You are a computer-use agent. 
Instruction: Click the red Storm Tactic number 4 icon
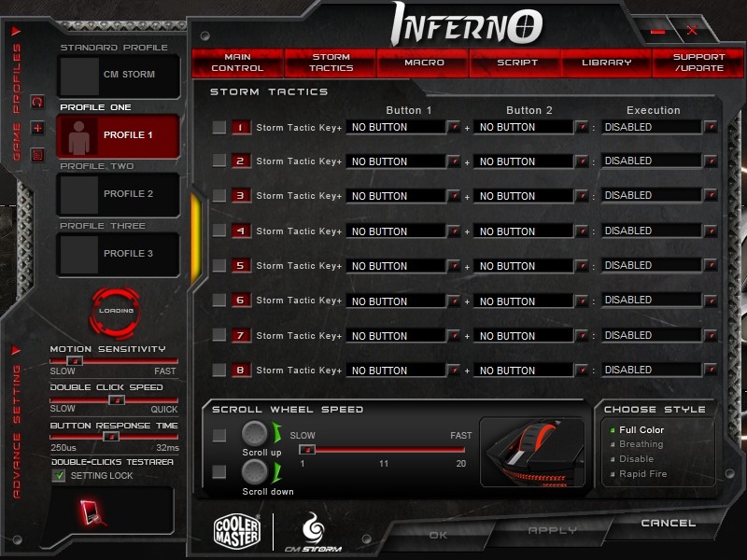(x=241, y=231)
